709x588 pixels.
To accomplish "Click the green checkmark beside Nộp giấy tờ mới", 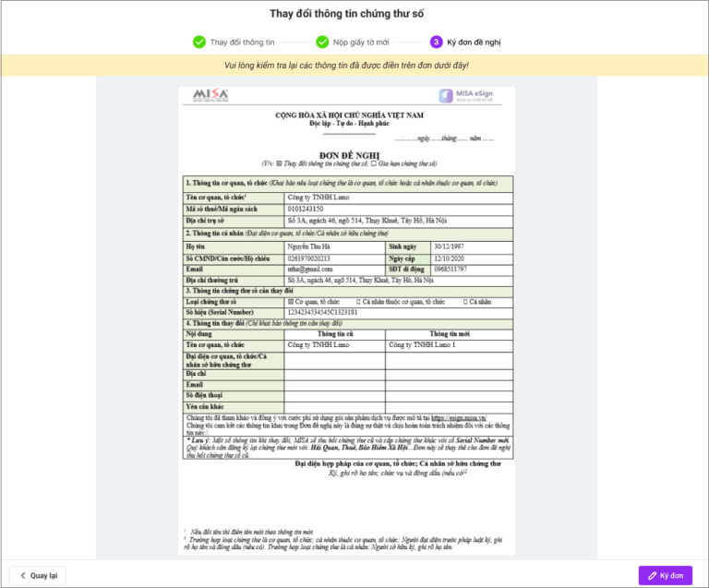I will click(x=322, y=42).
